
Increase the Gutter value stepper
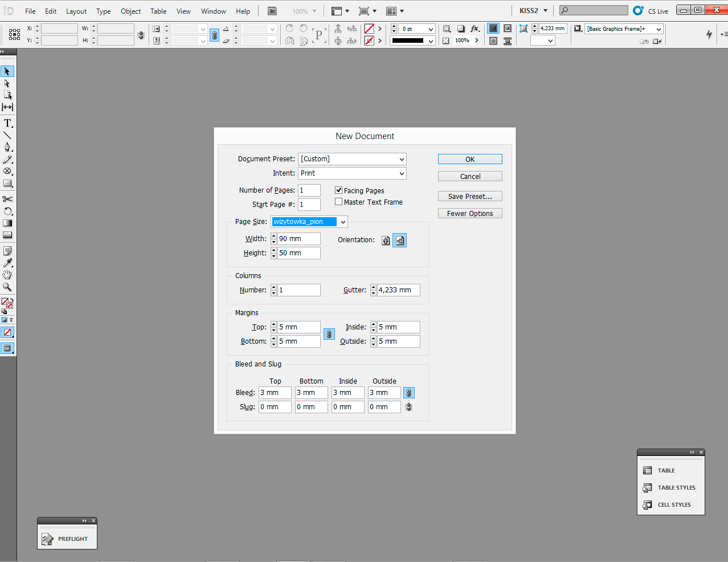[373, 287]
